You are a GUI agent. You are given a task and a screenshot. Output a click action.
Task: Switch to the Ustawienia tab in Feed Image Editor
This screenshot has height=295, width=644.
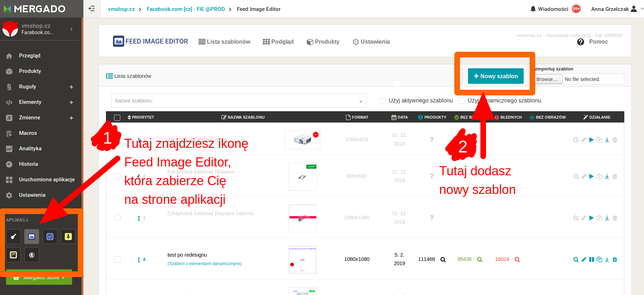[371, 42]
